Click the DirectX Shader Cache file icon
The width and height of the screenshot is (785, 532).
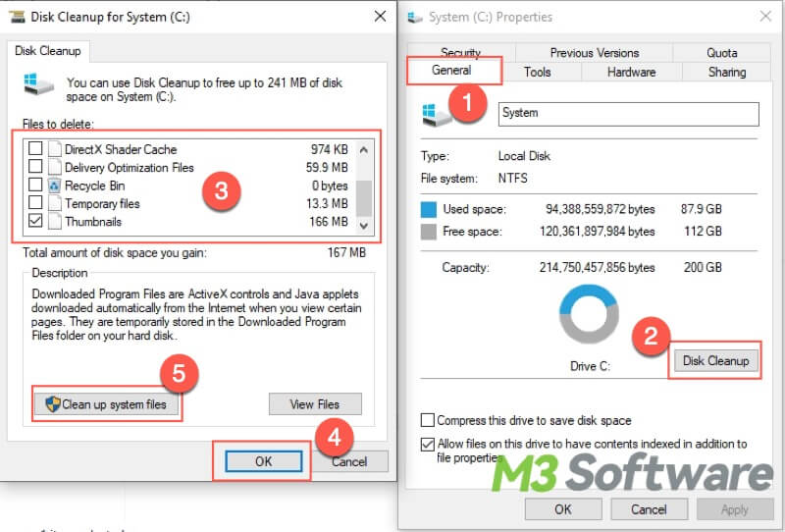coord(55,149)
